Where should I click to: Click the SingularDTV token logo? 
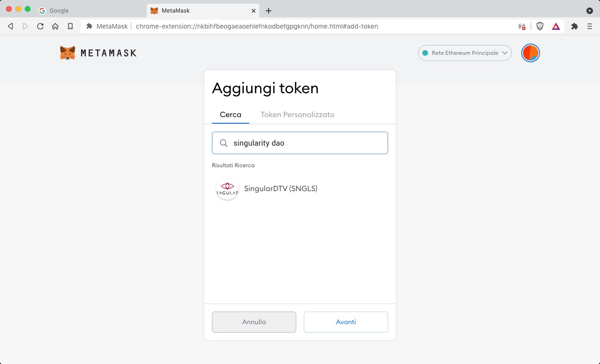tap(227, 188)
